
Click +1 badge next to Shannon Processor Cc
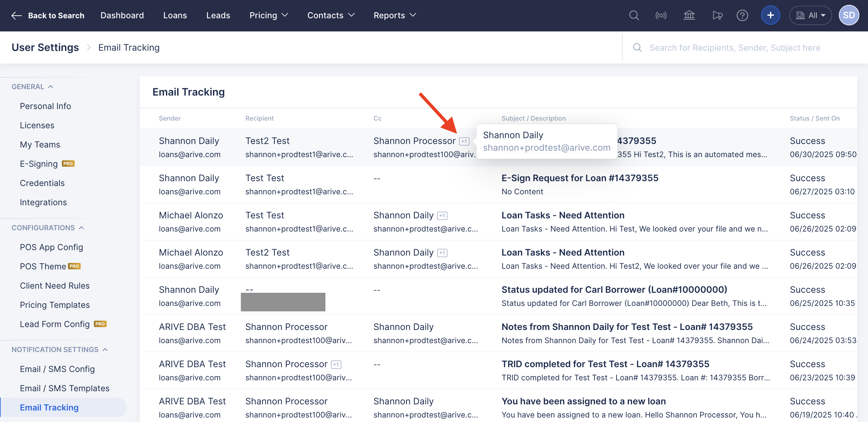464,141
